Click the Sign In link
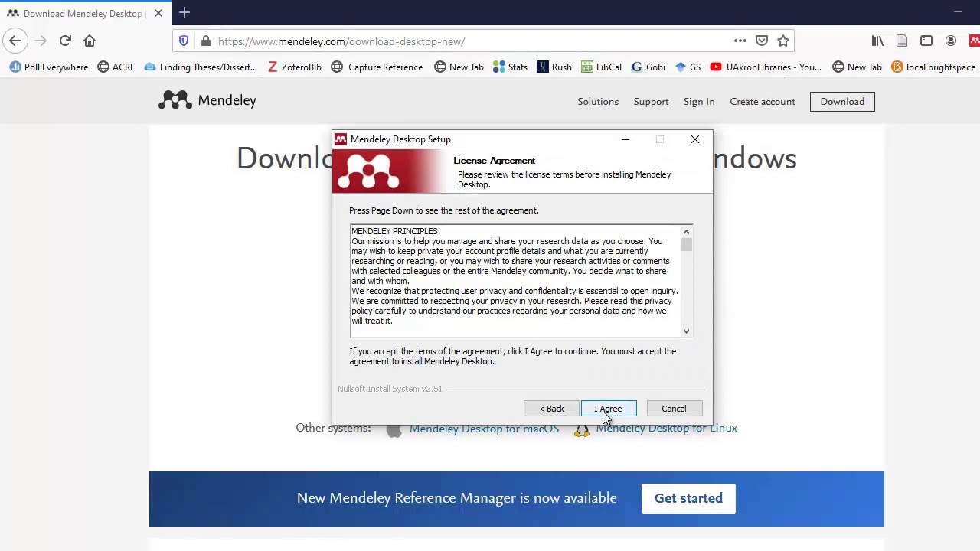Viewport: 980px width, 551px height. pos(699,101)
